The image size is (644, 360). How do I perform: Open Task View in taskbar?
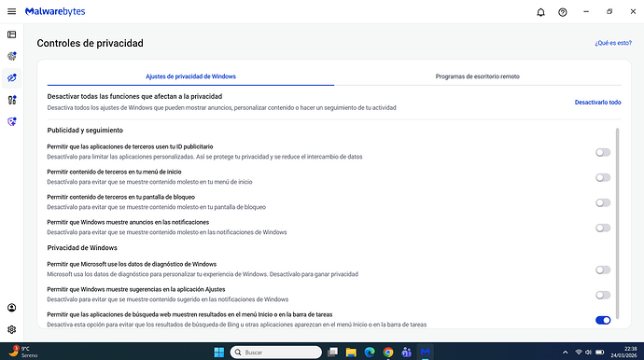332,352
